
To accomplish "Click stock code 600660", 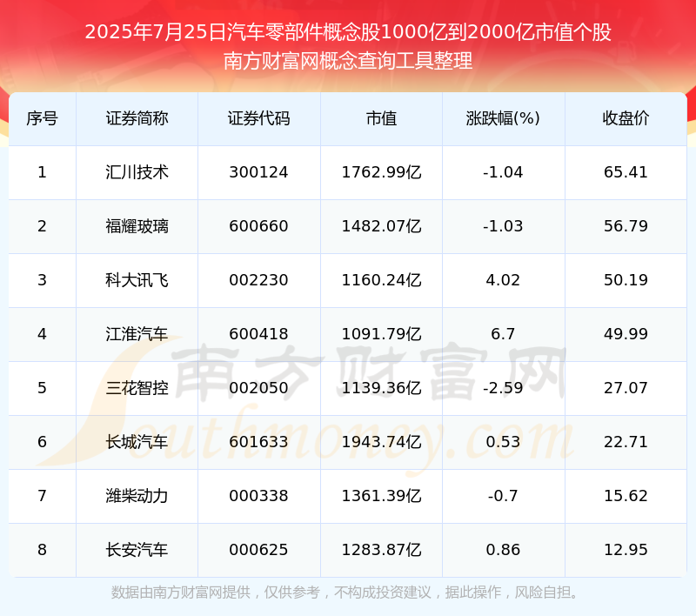I will [258, 226].
